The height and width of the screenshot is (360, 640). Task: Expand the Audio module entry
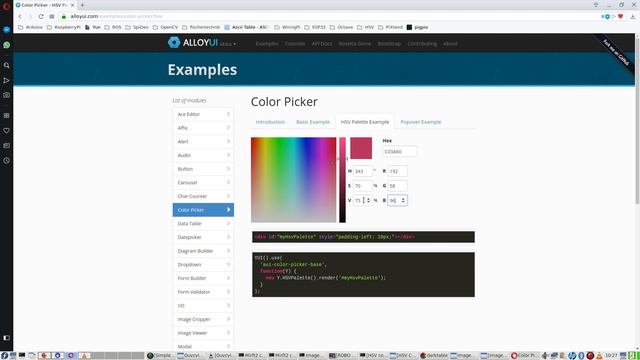tap(203, 155)
